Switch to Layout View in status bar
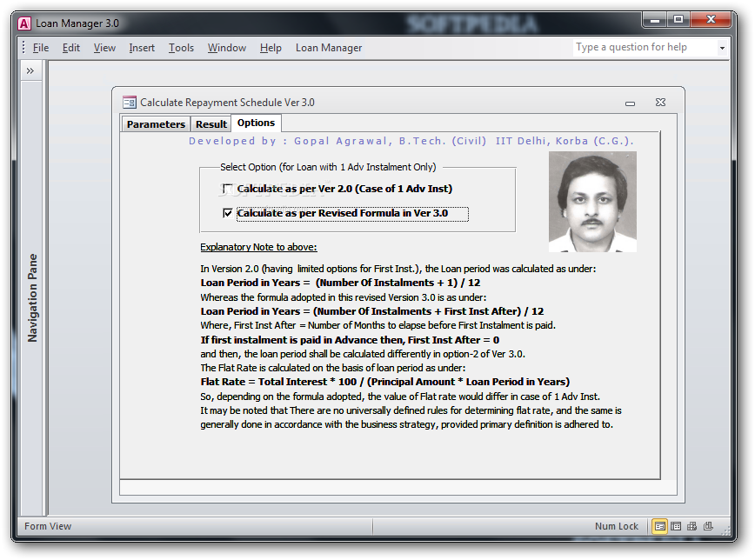The image size is (755, 560). (692, 526)
